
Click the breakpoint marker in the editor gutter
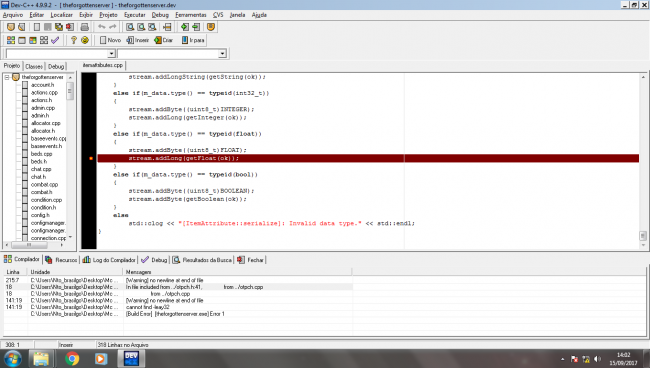coord(91,158)
